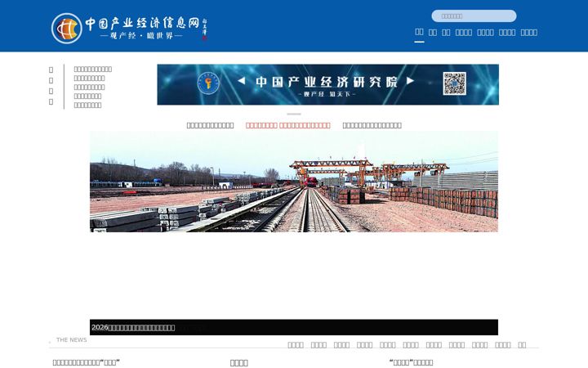Click the QR code on the banner
588x368 pixels.
(x=454, y=83)
